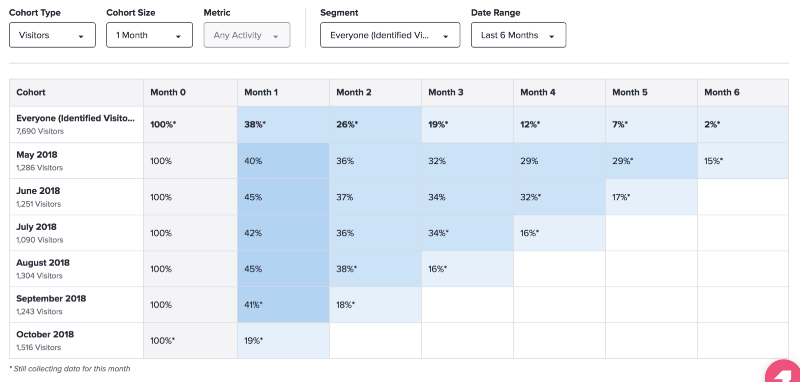Select the August 2018 cohort row label

[x=43, y=263]
